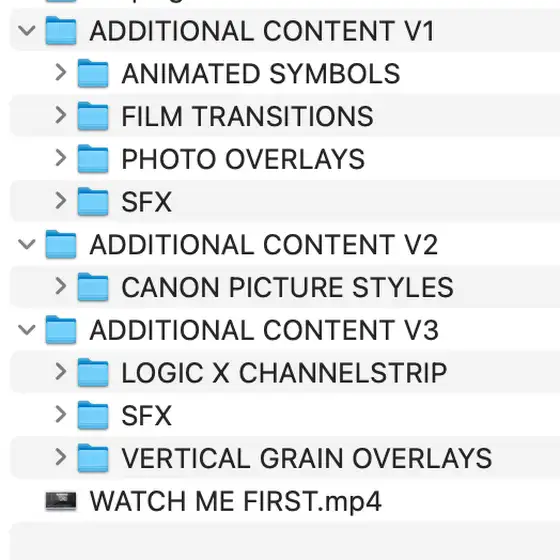
Task: Click the WATCH ME FIRST.mp4 video thumbnail
Action: click(61, 501)
